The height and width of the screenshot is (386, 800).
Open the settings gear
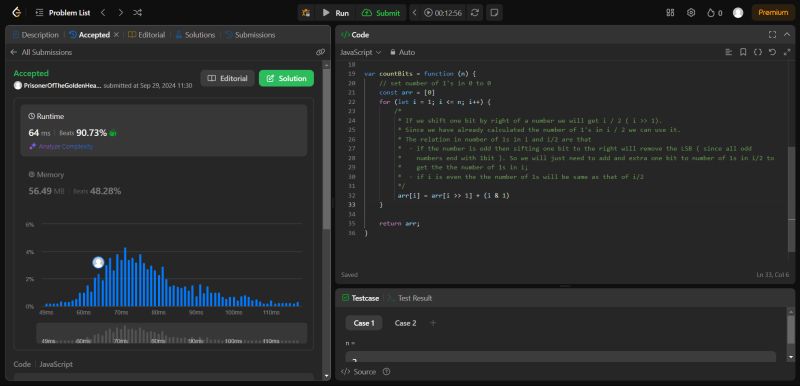tap(691, 13)
